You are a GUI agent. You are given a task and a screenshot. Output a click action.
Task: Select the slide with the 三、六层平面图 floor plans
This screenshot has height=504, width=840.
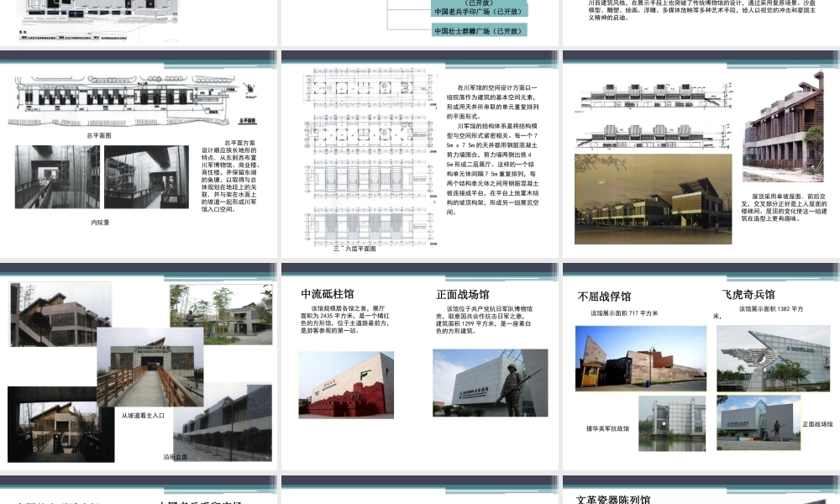(419, 155)
